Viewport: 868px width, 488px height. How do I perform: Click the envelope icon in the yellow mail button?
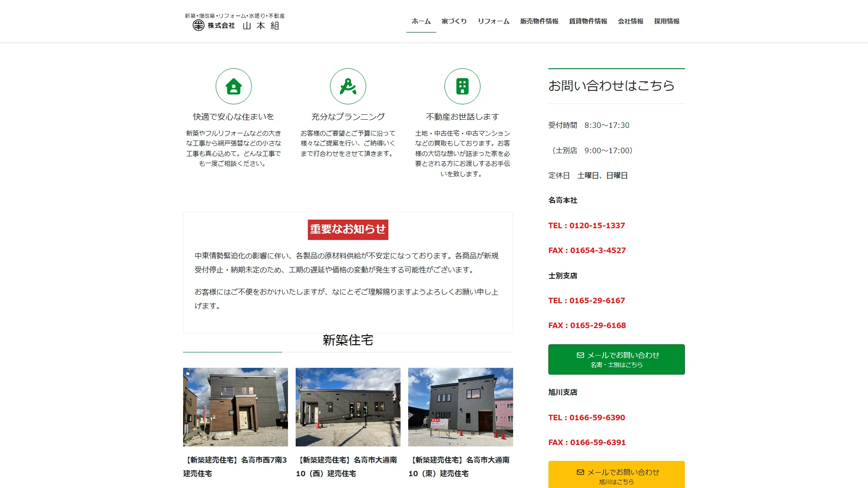580,472
